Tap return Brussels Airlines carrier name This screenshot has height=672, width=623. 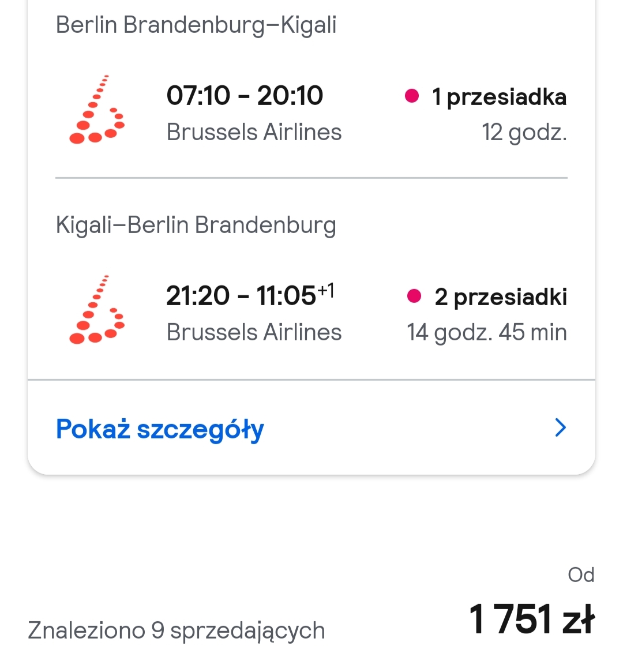[254, 332]
